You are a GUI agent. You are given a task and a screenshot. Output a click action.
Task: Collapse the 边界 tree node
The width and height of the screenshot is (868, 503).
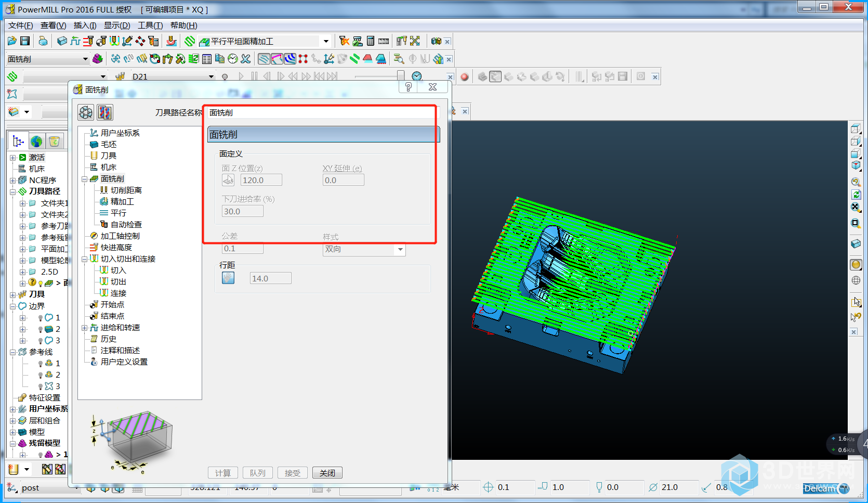point(13,306)
